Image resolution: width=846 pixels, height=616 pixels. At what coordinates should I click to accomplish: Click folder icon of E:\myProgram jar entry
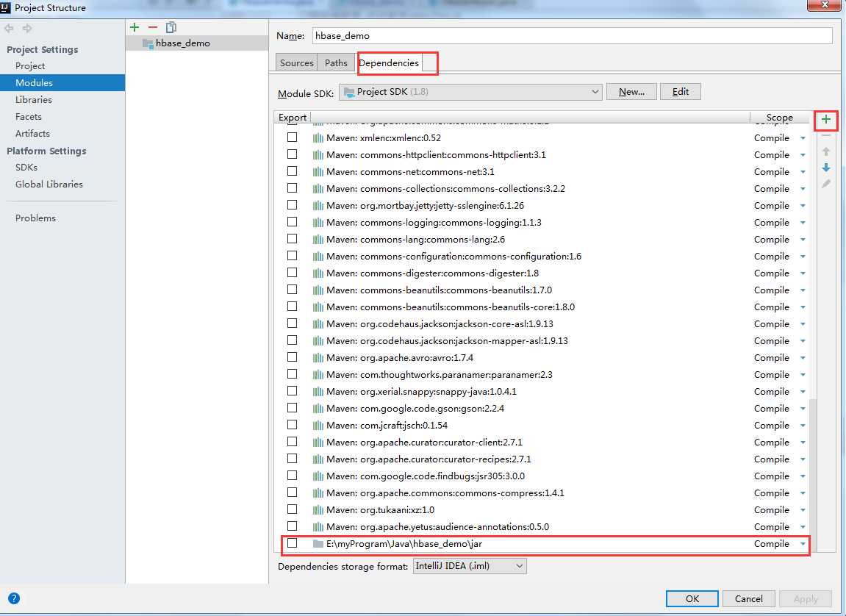point(318,544)
